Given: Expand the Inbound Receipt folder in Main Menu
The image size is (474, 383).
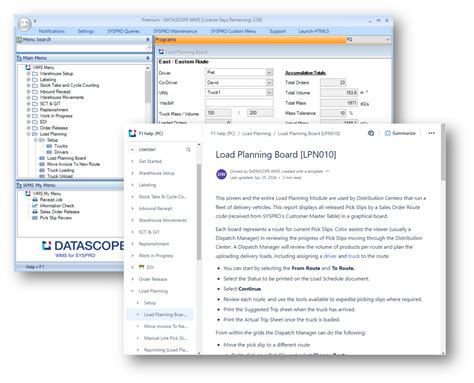Looking at the screenshot, I should [x=29, y=91].
